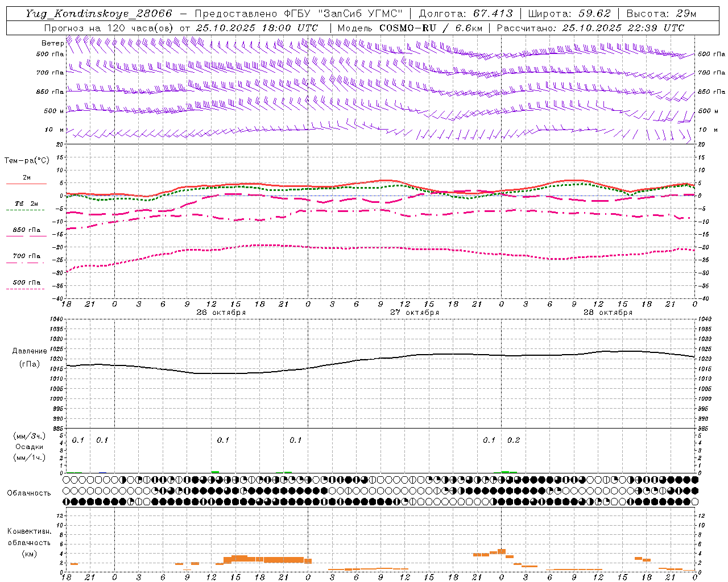The width and height of the screenshot is (728, 582).
Task: Click the Долгота: 67.413 value
Action: [465, 14]
